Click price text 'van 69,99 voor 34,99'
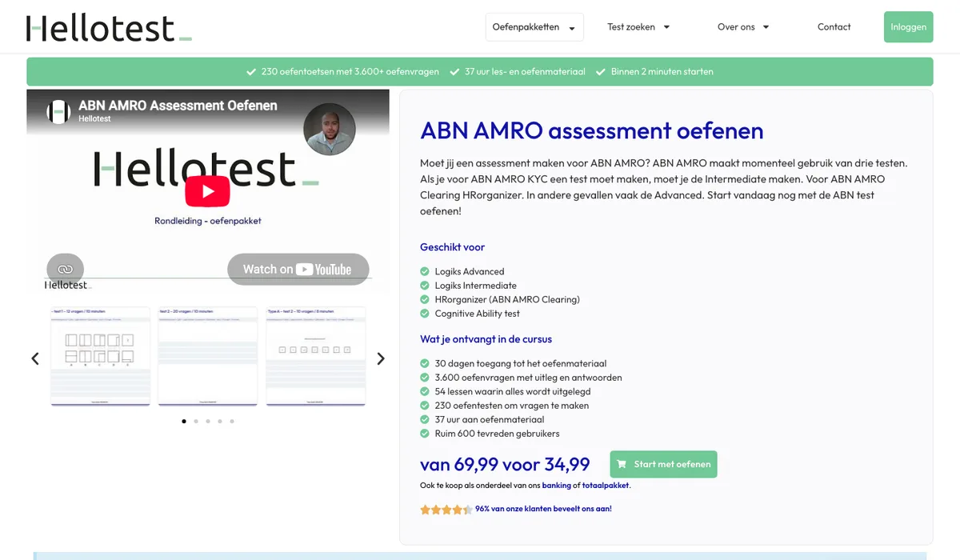 point(505,465)
